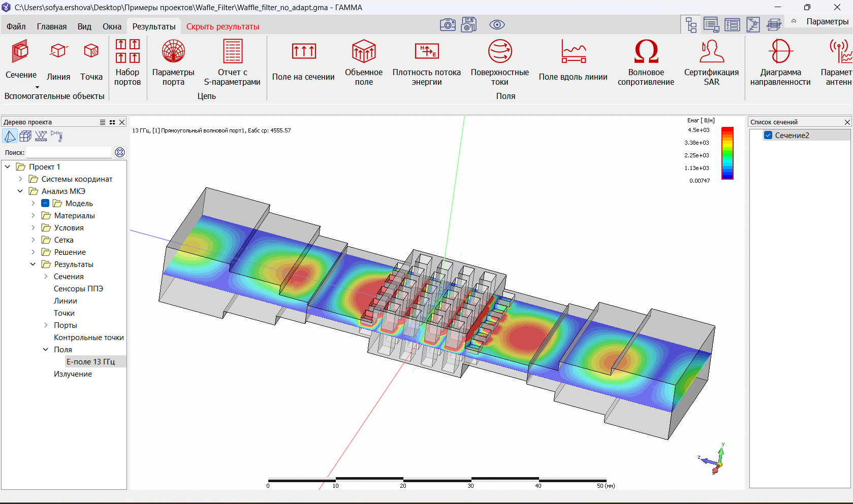
Task: Expand the Системы координат tree node
Action: pos(20,179)
